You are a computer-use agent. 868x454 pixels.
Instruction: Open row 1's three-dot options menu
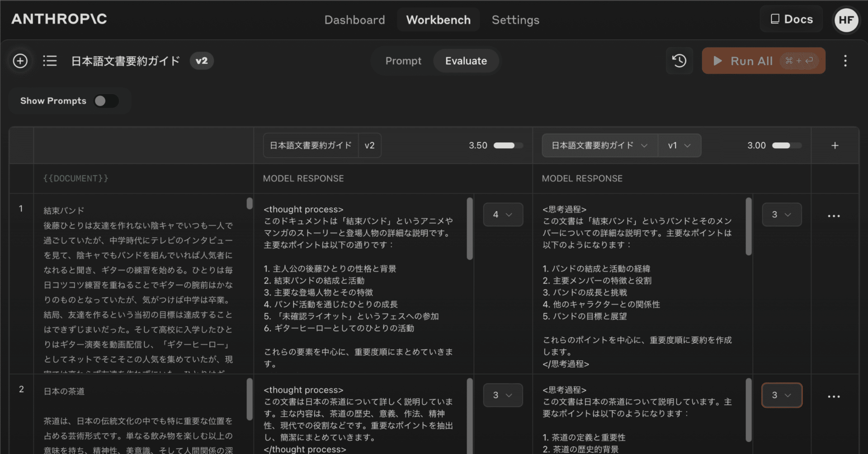tap(833, 216)
